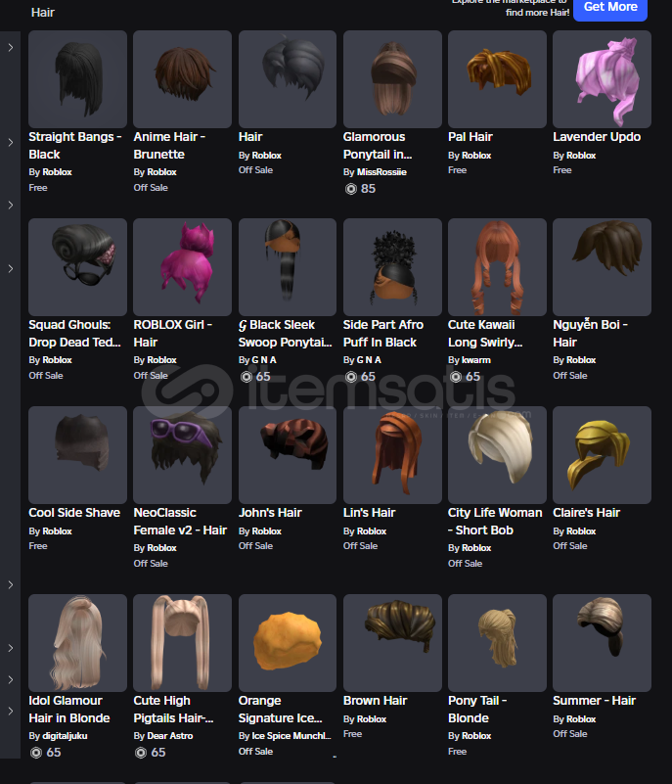Click the Glamorous Ponytail item title

tap(378, 146)
